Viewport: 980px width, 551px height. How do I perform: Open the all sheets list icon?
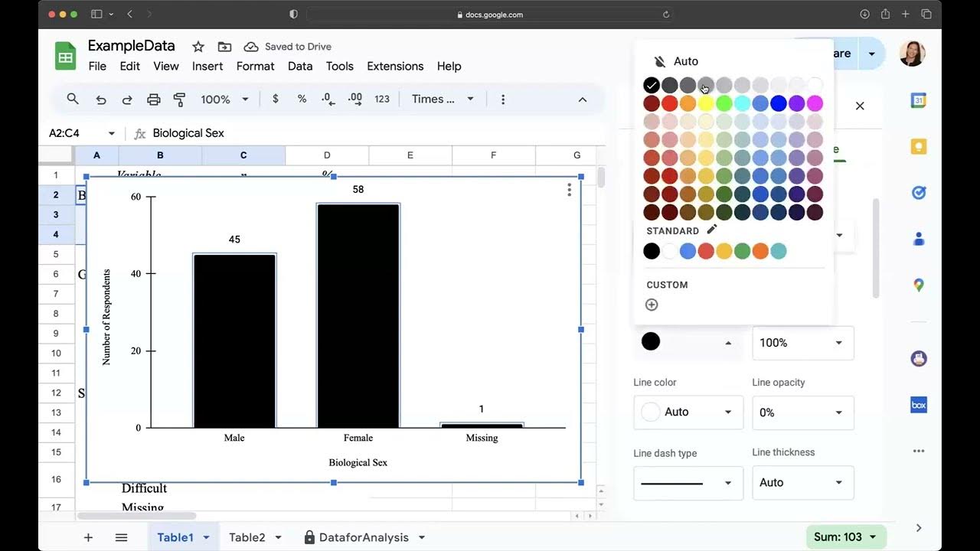(x=121, y=537)
